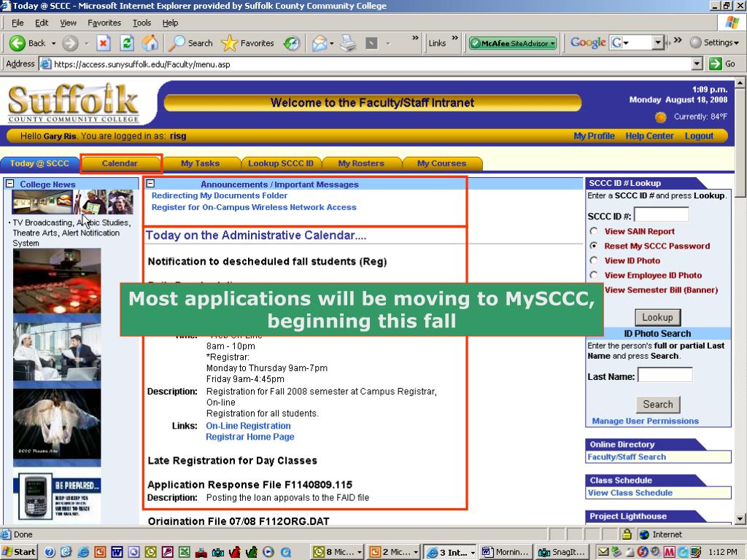Launch Internet Explorer from Quick Launch
The width and height of the screenshot is (747, 560).
(83, 552)
